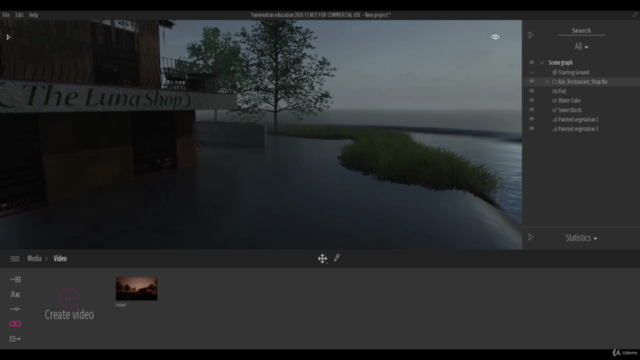The width and height of the screenshot is (640, 360).
Task: Click the Starting Ground item icon
Action: point(555,72)
